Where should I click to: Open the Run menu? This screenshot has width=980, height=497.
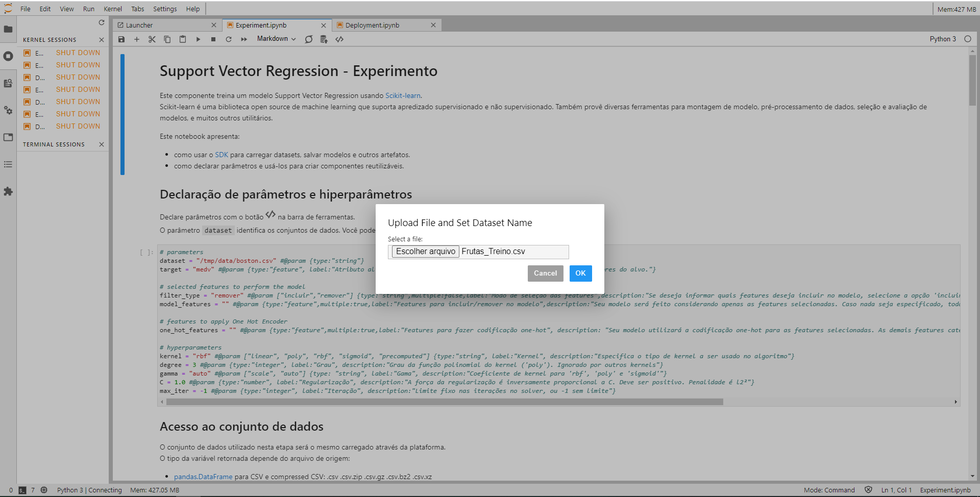point(89,9)
